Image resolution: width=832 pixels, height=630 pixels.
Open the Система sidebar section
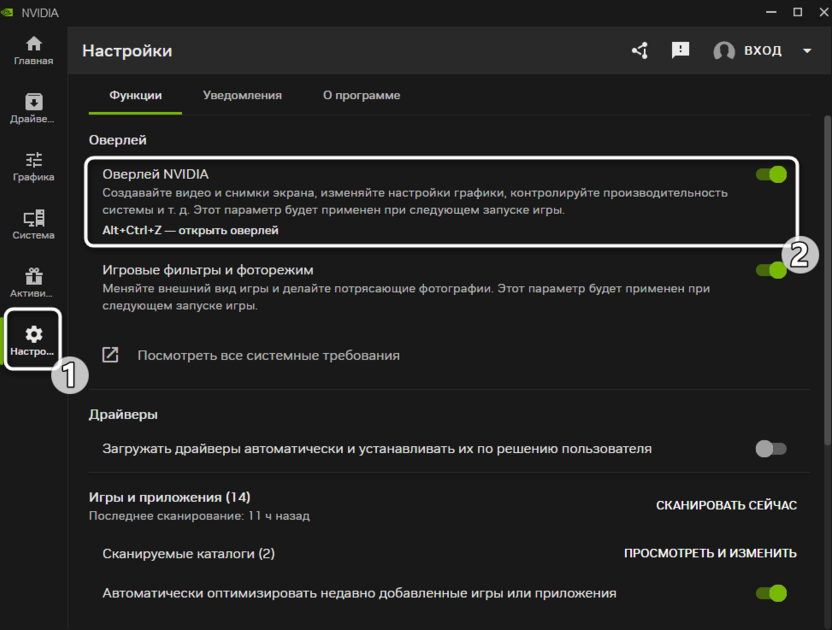[33, 225]
